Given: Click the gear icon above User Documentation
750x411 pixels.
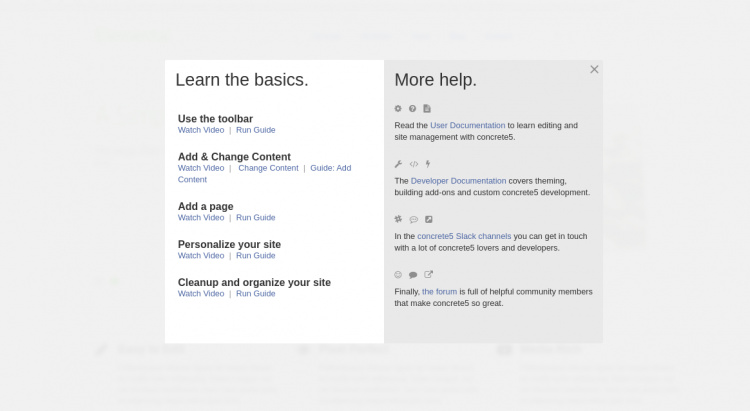Looking at the screenshot, I should (398, 108).
